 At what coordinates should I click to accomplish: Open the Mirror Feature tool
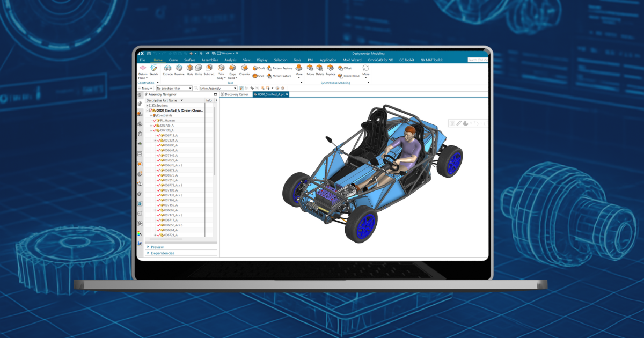coord(280,76)
